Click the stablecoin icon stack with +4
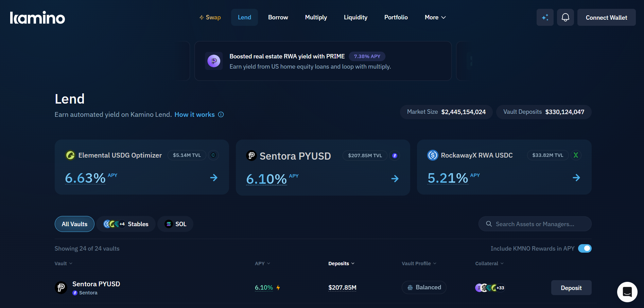Image resolution: width=644 pixels, height=308 pixels. [x=114, y=224]
